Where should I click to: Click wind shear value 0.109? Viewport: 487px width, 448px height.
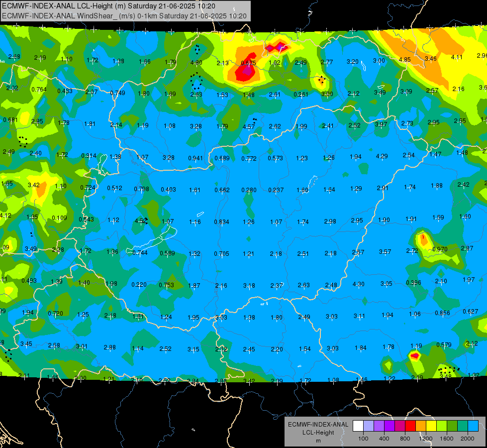tap(59, 218)
